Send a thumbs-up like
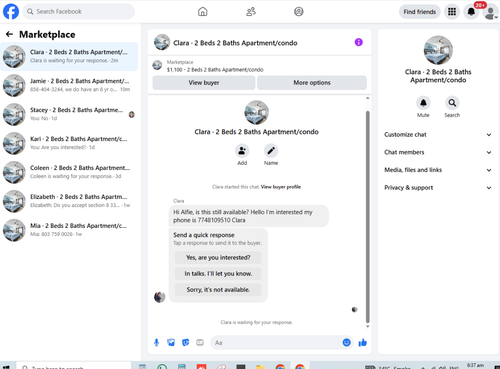The height and width of the screenshot is (369, 500). pos(363,342)
